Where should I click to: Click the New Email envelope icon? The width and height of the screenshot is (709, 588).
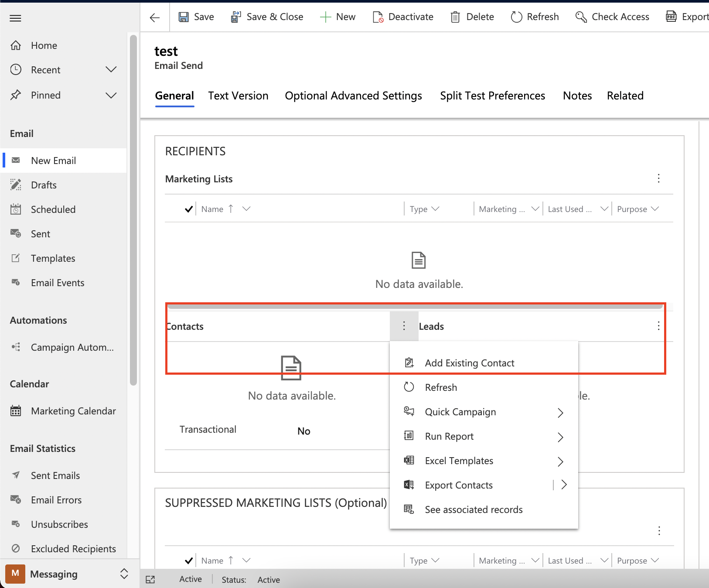click(16, 161)
